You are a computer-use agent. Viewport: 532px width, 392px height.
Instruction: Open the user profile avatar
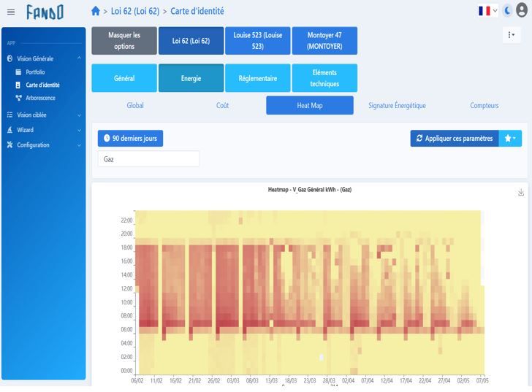[x=522, y=10]
